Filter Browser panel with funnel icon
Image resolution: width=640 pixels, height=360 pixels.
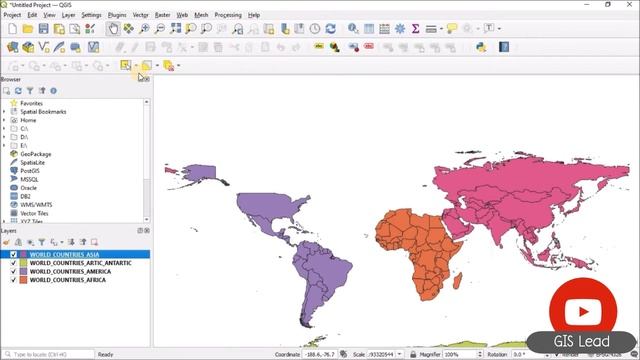30,91
